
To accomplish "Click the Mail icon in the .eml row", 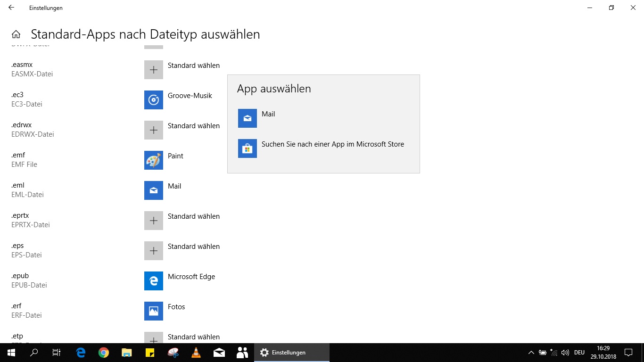I will (x=154, y=190).
